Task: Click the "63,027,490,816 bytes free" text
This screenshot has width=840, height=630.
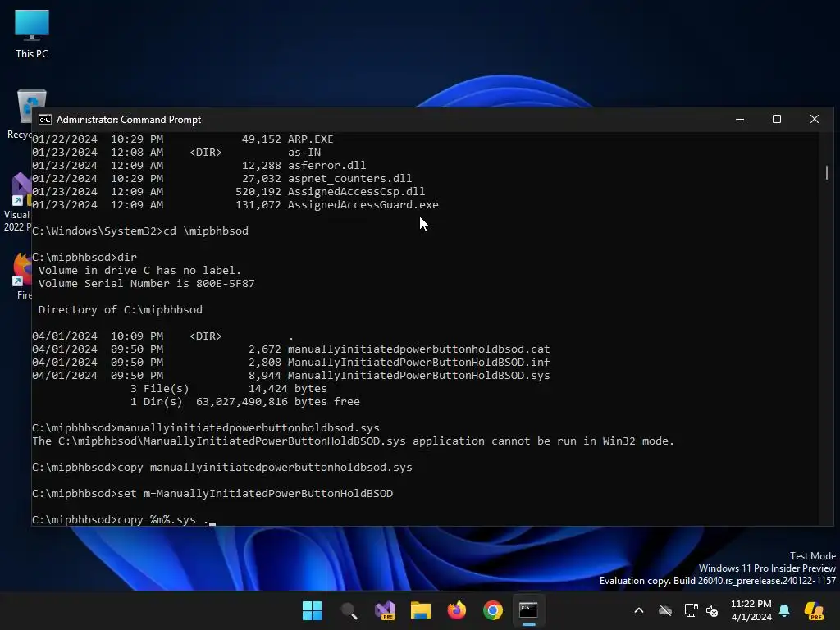Action: [x=277, y=402]
